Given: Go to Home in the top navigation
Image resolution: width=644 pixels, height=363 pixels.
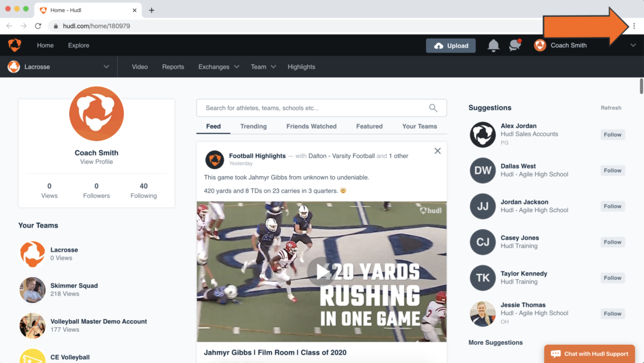Looking at the screenshot, I should (45, 45).
